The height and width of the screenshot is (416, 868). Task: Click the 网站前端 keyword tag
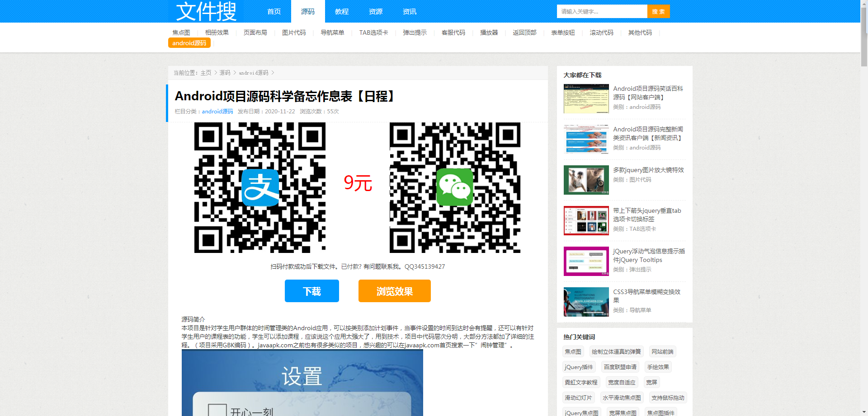click(663, 351)
